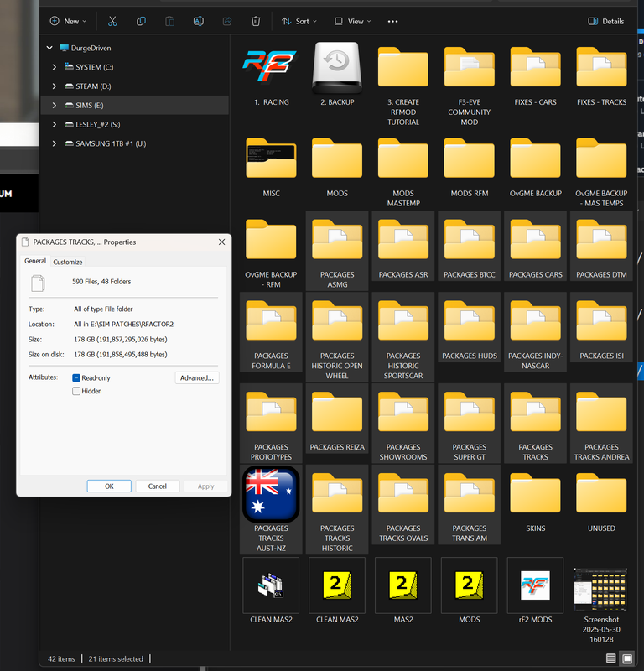Click the Delete trash icon in toolbar
Screen dimensions: 644x671
[256, 22]
